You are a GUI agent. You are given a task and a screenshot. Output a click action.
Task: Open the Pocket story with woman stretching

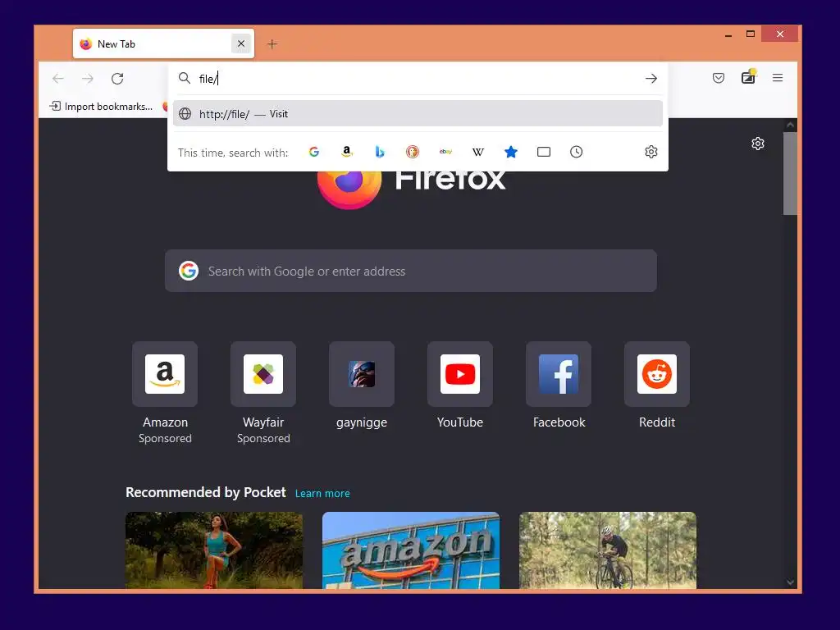(214, 550)
